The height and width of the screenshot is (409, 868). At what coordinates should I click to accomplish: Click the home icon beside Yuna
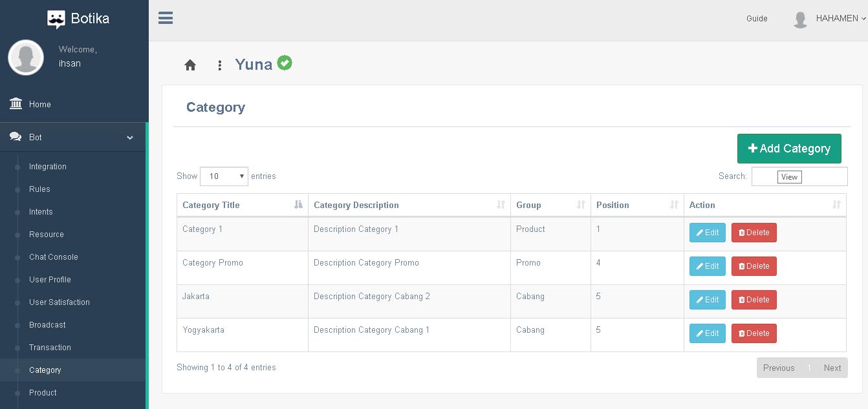pyautogui.click(x=190, y=65)
